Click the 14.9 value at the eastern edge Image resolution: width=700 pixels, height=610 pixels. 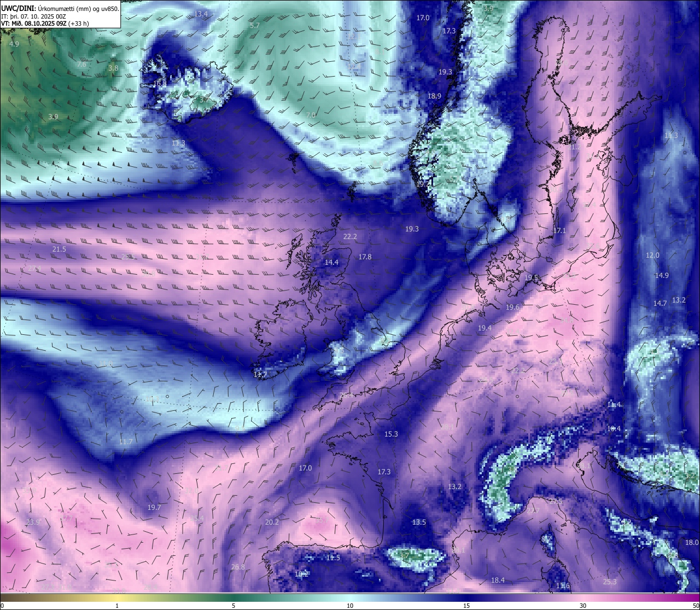[x=662, y=276]
